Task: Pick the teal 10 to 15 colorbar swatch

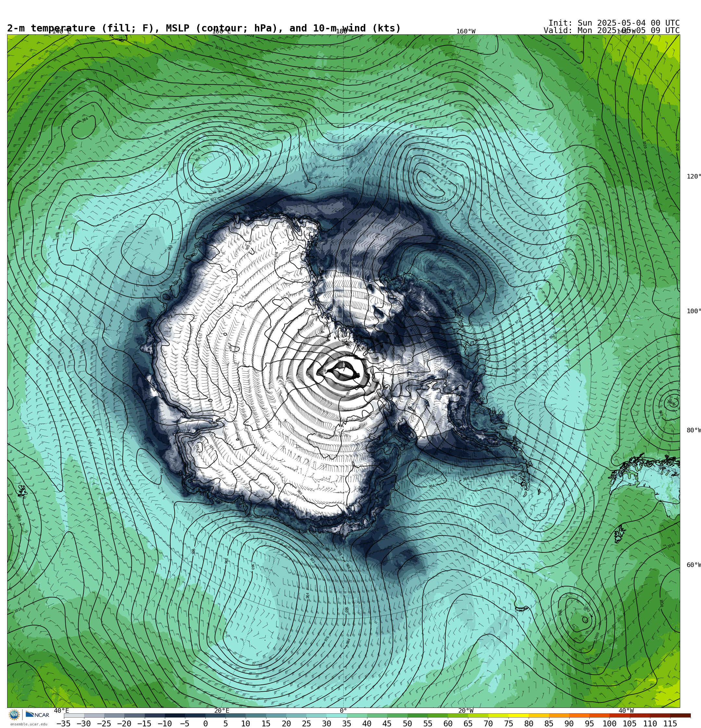Action: pos(256,715)
